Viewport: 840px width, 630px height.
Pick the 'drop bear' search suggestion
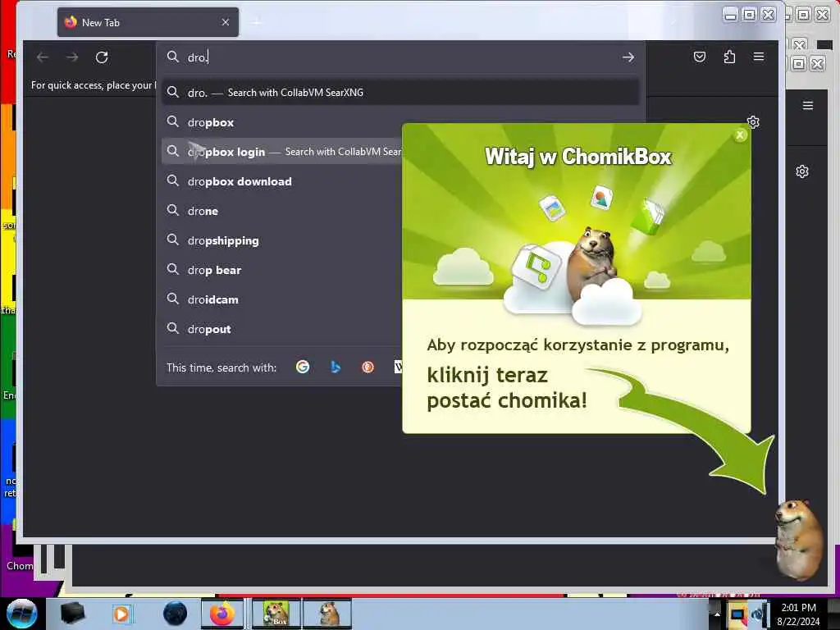click(x=282, y=270)
